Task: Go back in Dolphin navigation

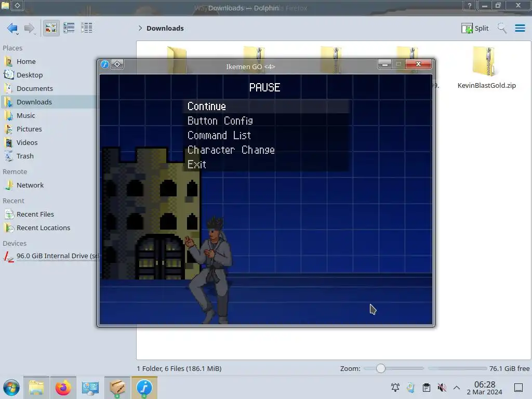Action: (x=12, y=28)
